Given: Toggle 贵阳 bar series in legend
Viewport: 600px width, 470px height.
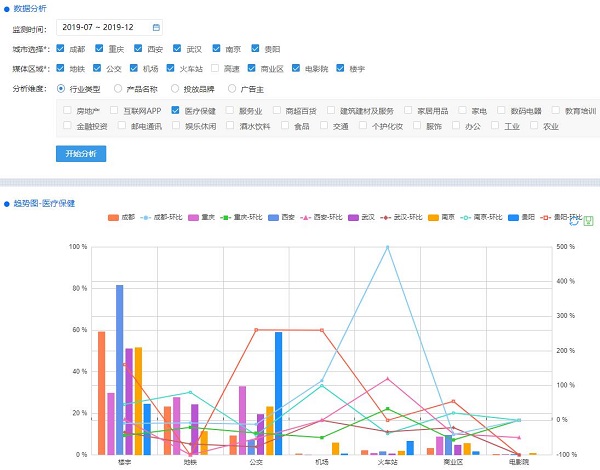Looking at the screenshot, I should pos(521,217).
